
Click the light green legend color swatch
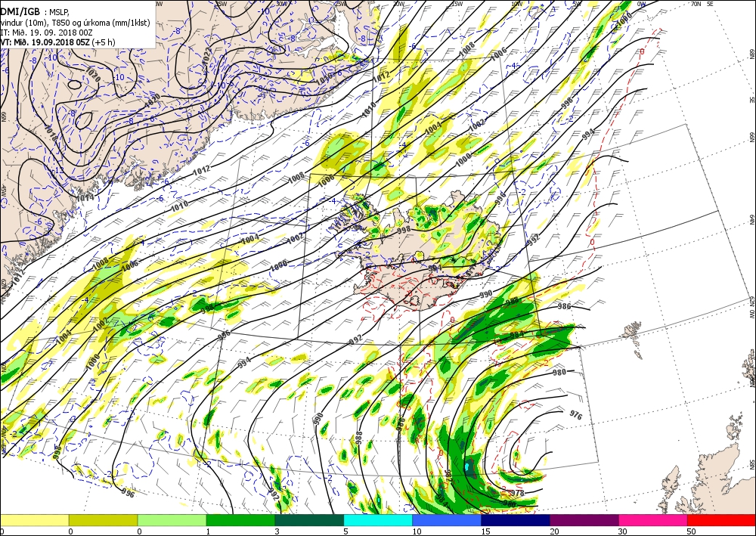pyautogui.click(x=172, y=520)
